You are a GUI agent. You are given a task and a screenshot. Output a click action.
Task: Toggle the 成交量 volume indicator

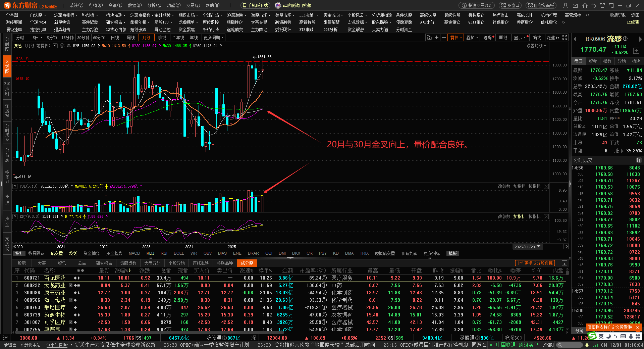[x=57, y=253]
